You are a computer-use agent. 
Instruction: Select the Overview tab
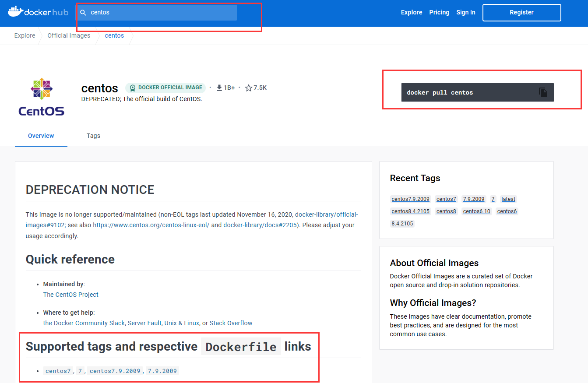(41, 136)
